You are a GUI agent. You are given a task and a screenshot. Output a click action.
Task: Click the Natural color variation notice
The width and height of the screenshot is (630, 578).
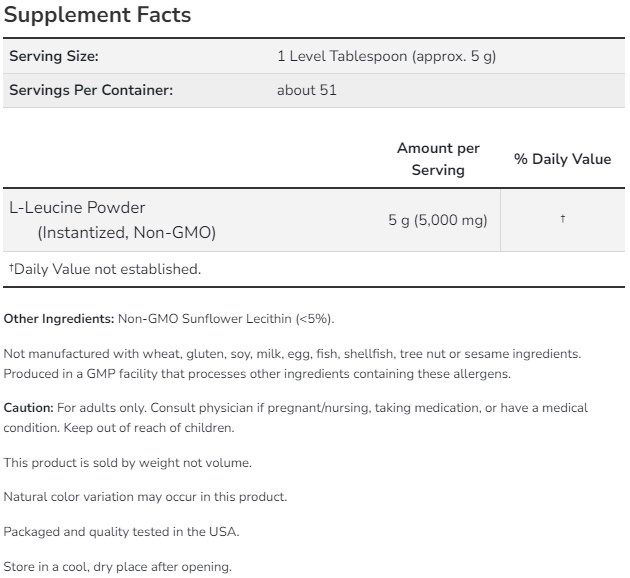145,497
